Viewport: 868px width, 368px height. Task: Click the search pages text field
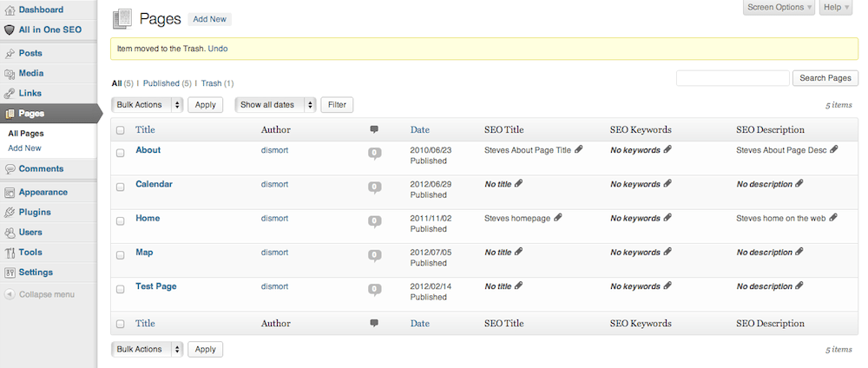pyautogui.click(x=732, y=78)
